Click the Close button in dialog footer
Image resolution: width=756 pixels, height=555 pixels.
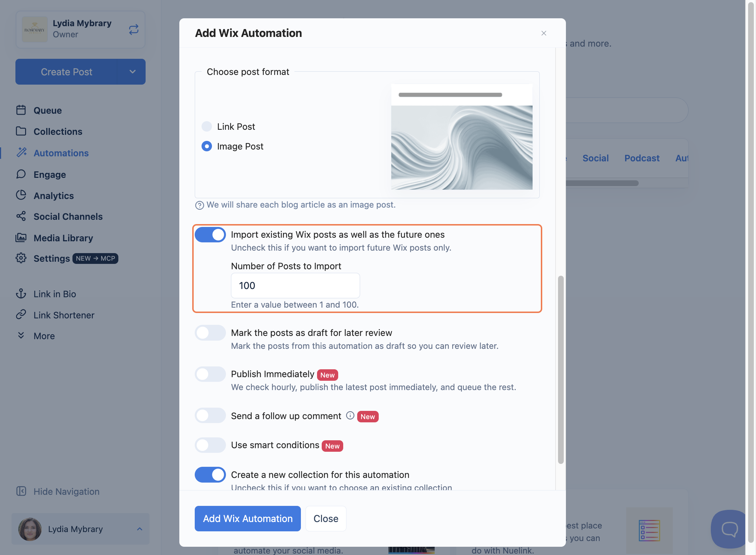326,518
